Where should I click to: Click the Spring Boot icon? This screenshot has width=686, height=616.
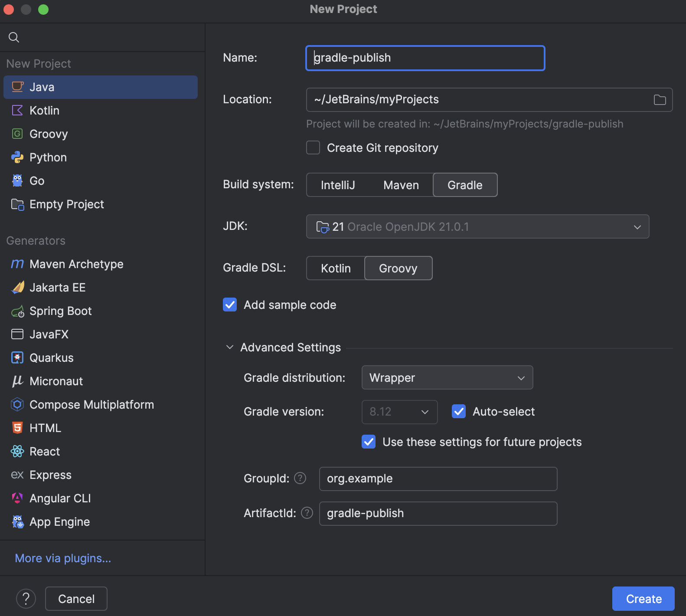[x=17, y=311]
